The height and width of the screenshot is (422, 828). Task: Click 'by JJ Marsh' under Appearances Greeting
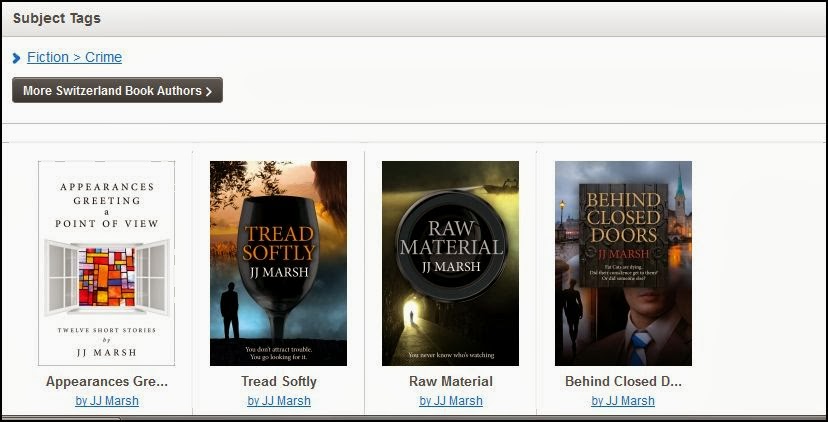(x=107, y=401)
